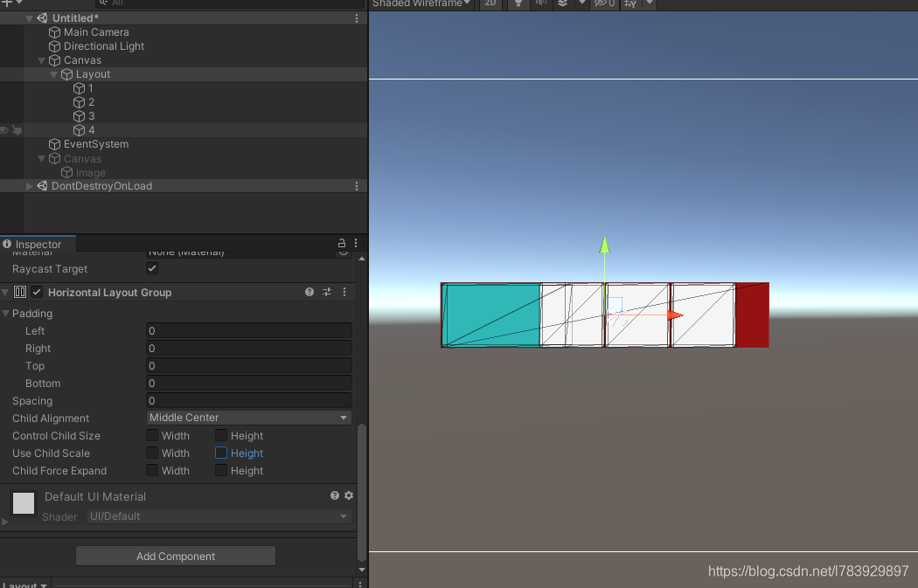Click the cube icon of Main Camera
Screen dimensions: 918x588
(x=54, y=32)
